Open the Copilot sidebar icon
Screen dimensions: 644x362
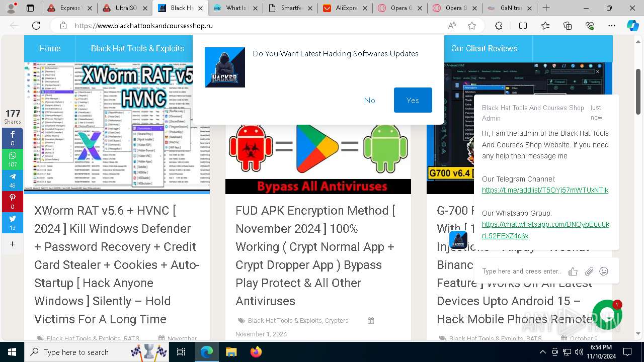(x=632, y=26)
